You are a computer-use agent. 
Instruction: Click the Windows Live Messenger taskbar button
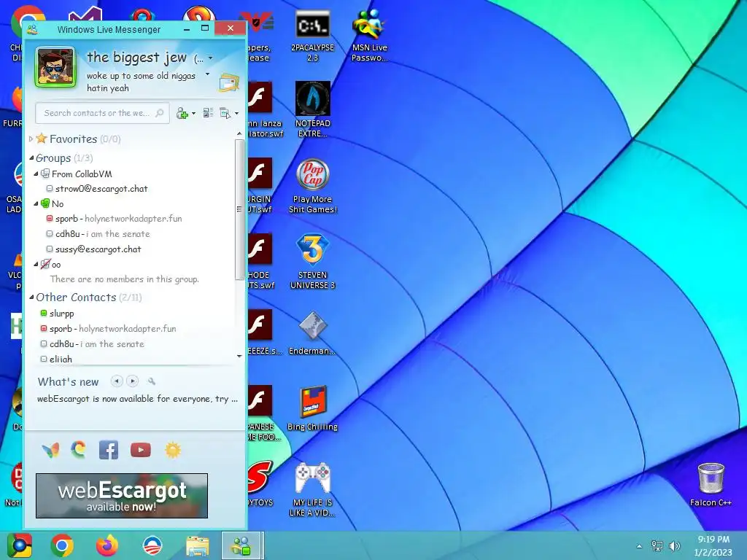point(241,545)
